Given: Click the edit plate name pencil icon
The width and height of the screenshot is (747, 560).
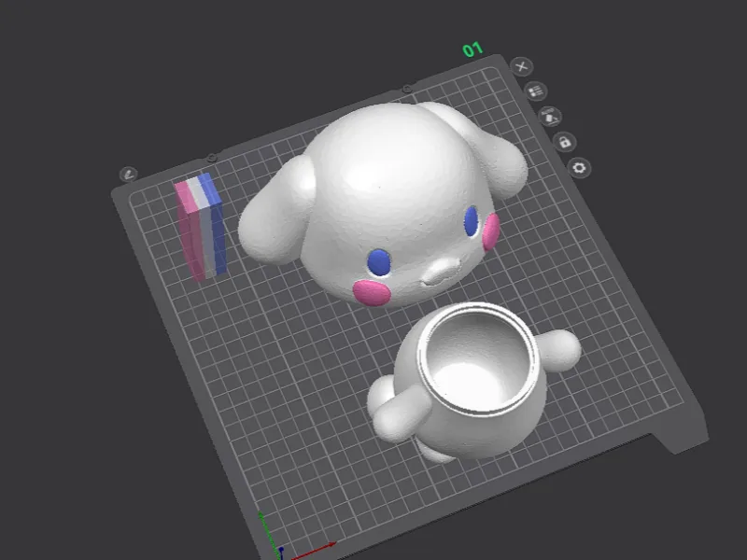Looking at the screenshot, I should click(x=129, y=175).
